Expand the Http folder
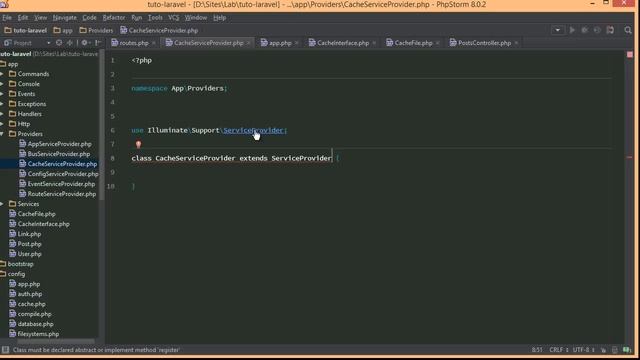Image resolution: width=640 pixels, height=360 pixels. [x=2, y=124]
